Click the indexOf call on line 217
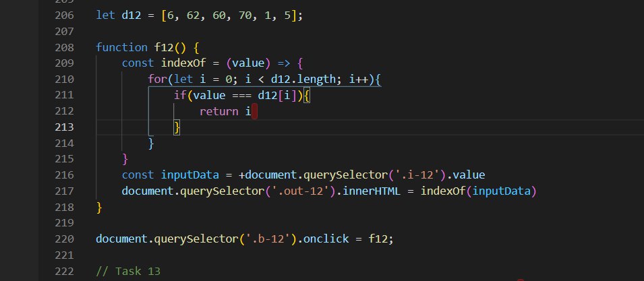The height and width of the screenshot is (281, 644). [443, 191]
